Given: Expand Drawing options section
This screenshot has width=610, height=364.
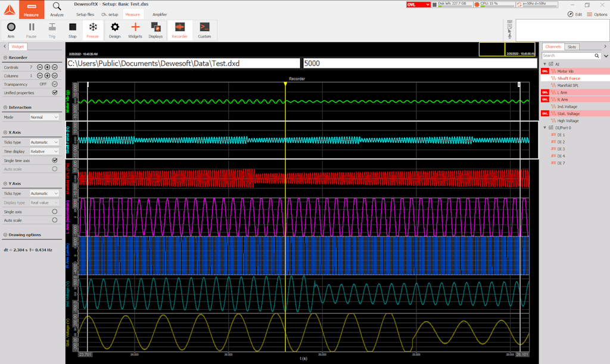Looking at the screenshot, I should pyautogui.click(x=5, y=235).
